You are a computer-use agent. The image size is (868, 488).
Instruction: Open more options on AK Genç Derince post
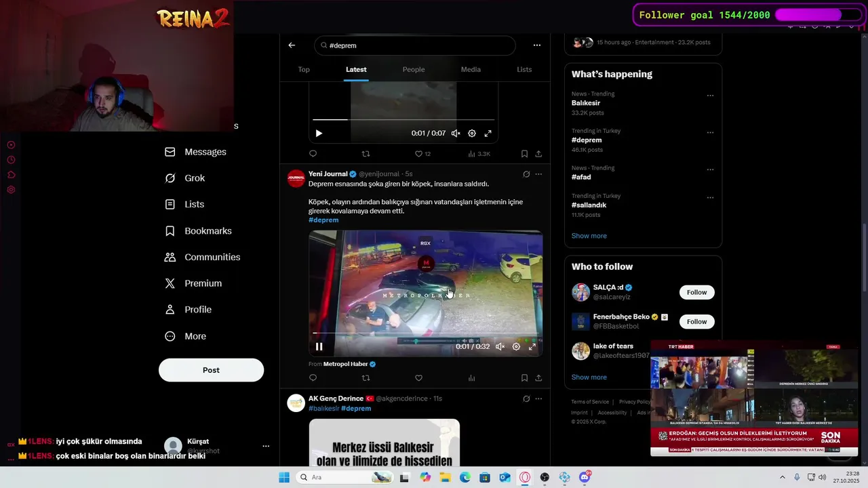click(538, 399)
